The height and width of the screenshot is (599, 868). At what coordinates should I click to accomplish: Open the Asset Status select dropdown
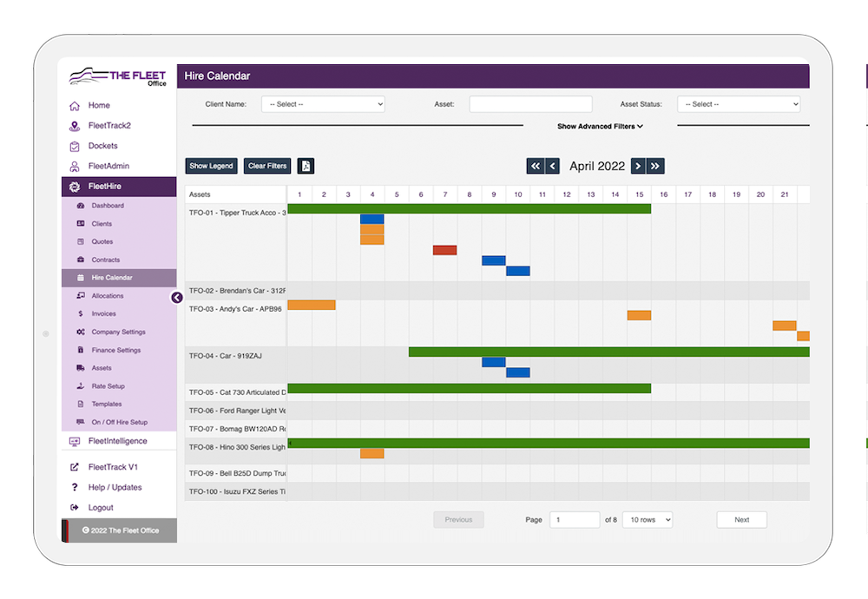[x=739, y=104]
